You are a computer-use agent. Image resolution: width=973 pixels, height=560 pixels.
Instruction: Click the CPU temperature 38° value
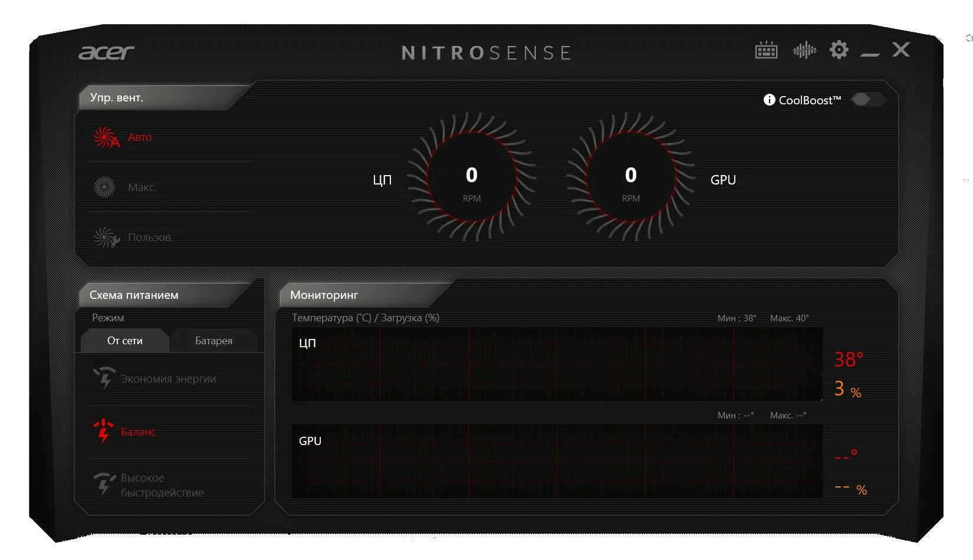(849, 359)
